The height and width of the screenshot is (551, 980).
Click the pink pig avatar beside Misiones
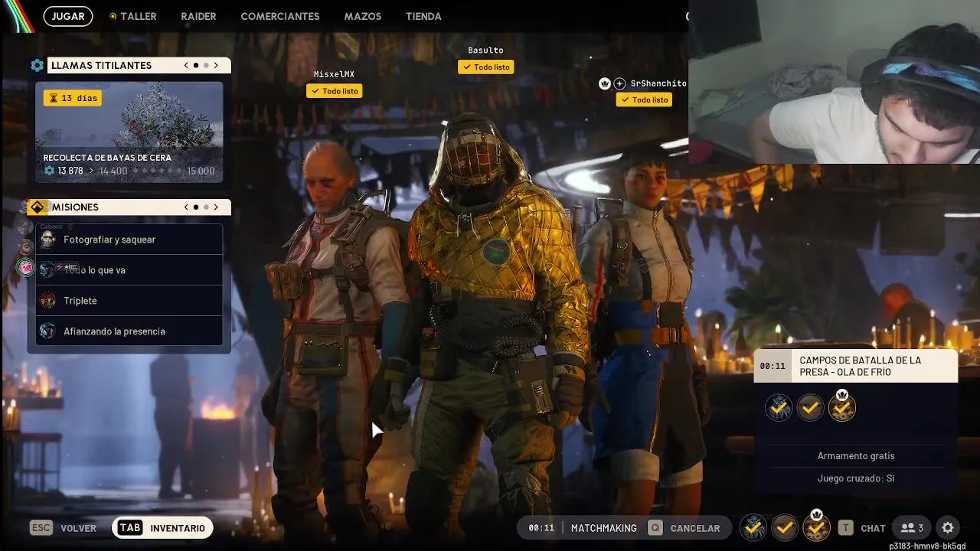[25, 266]
